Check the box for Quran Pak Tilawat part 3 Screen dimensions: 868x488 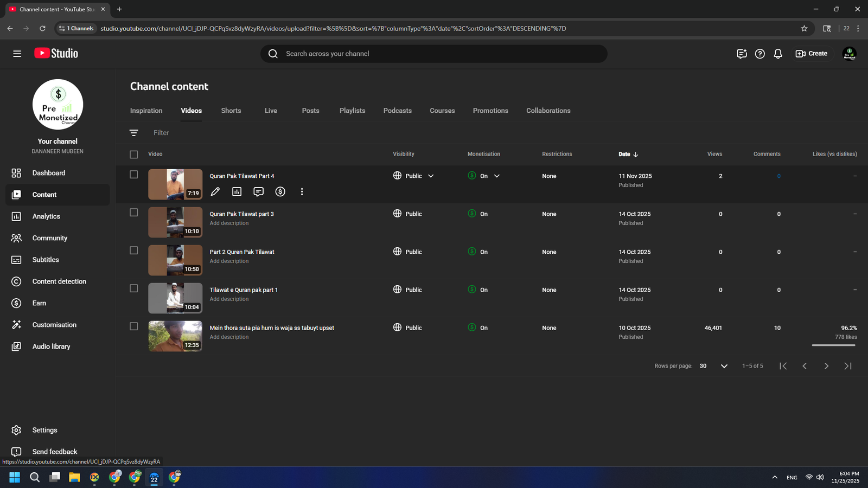point(134,213)
